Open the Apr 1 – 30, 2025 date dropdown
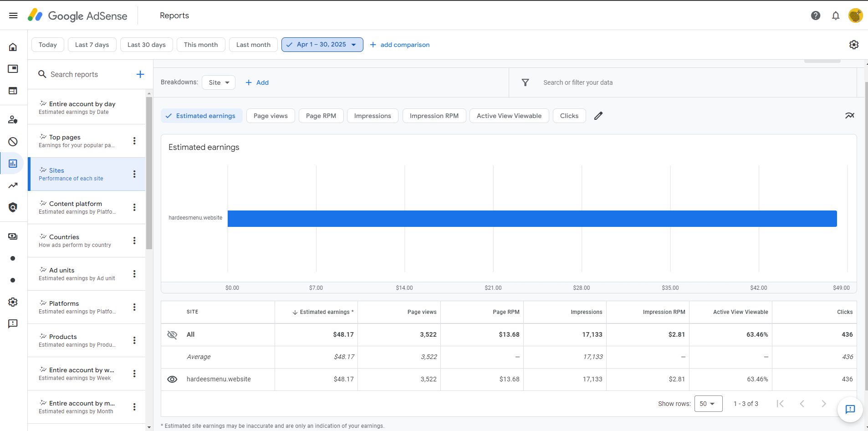This screenshot has height=431, width=868. click(x=322, y=45)
